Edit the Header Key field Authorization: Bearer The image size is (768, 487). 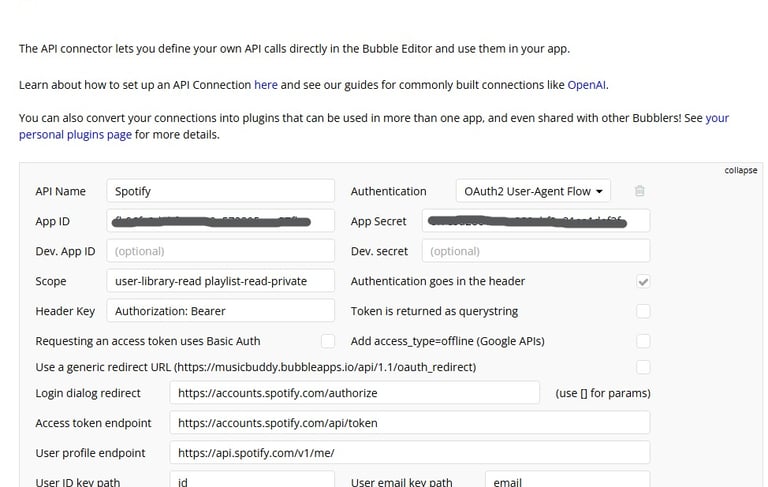(x=220, y=311)
